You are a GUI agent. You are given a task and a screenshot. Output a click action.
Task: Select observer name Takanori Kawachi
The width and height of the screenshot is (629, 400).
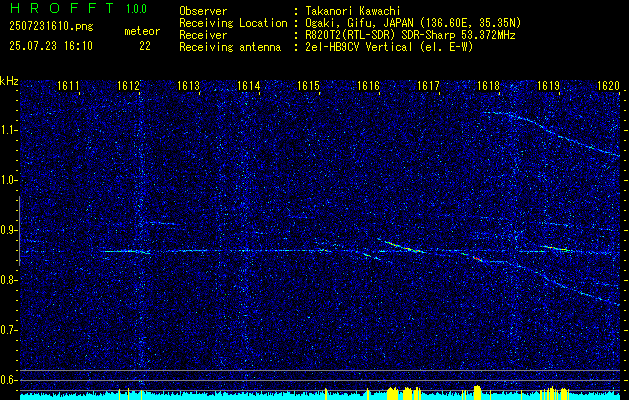click(x=353, y=11)
